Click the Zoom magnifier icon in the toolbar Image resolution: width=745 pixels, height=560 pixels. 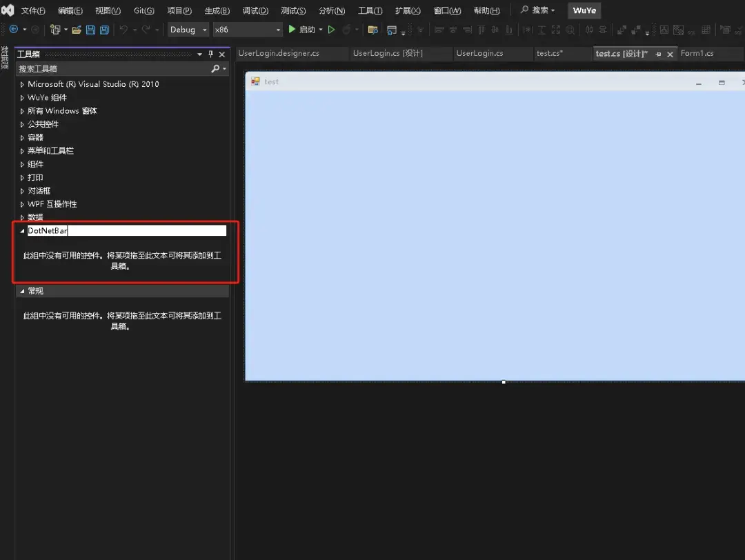[x=571, y=30]
